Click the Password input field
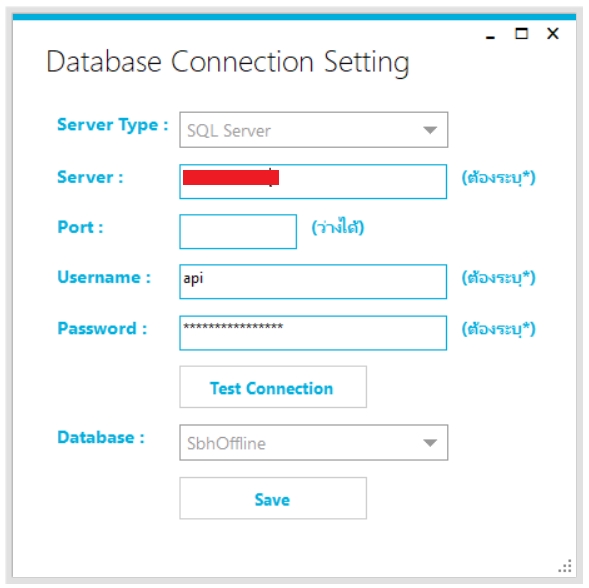 point(313,333)
